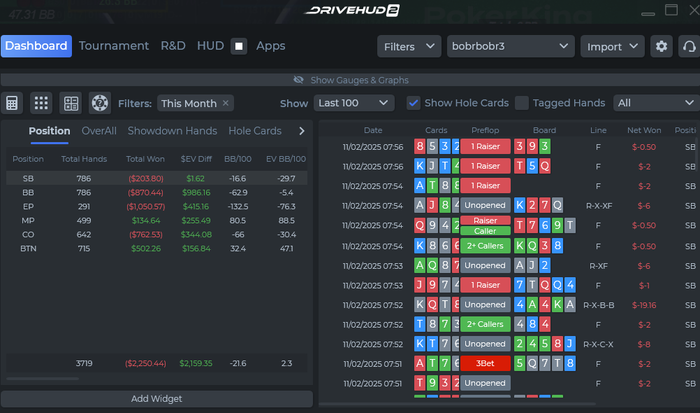Open the bobrbobr3 player dropdown
This screenshot has height=413, width=700.
(x=511, y=46)
